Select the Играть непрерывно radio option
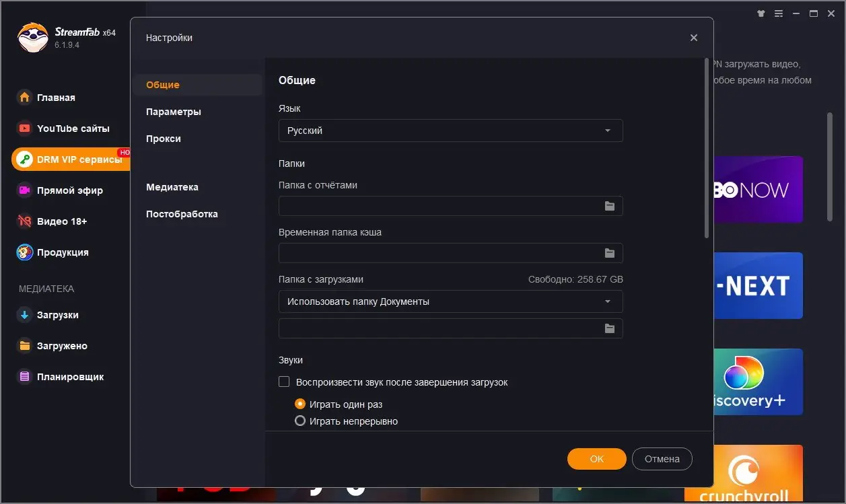The image size is (846, 504). 300,420
